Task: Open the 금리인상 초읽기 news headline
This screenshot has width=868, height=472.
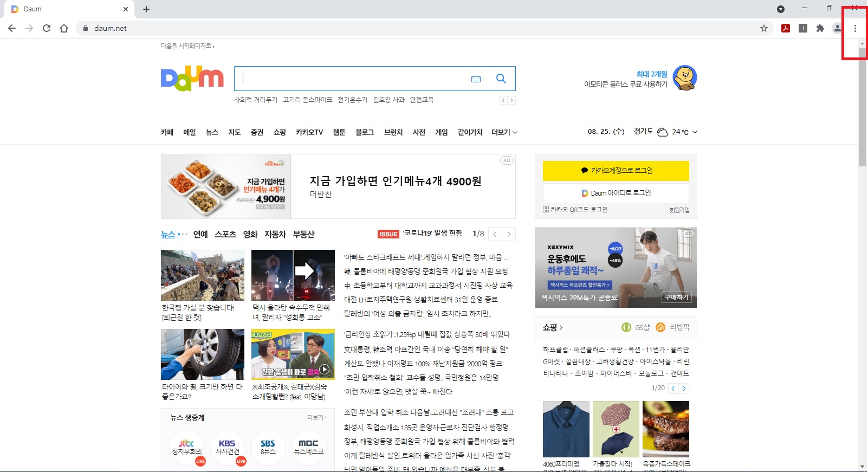Action: point(427,335)
